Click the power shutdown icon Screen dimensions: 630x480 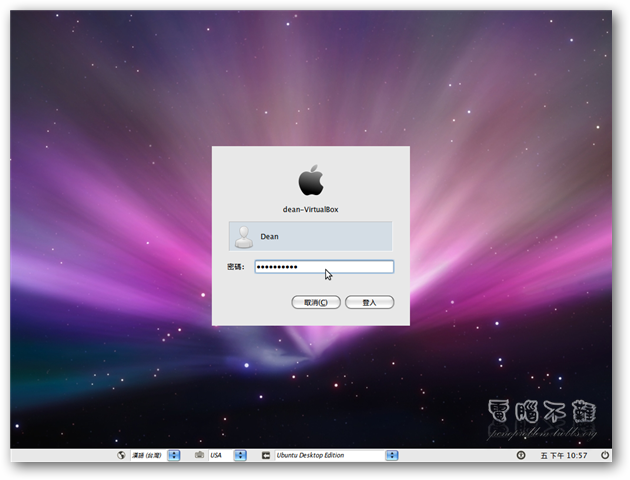point(603,455)
